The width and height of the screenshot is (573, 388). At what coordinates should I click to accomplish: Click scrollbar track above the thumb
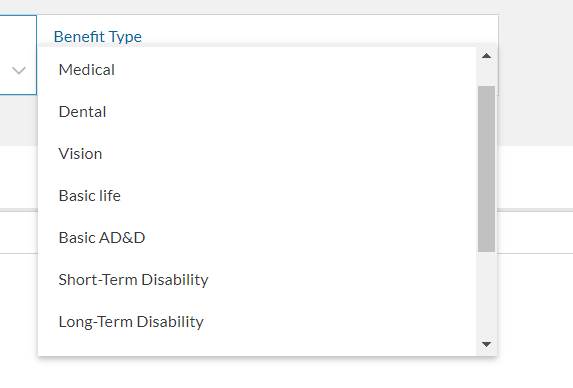pos(486,75)
